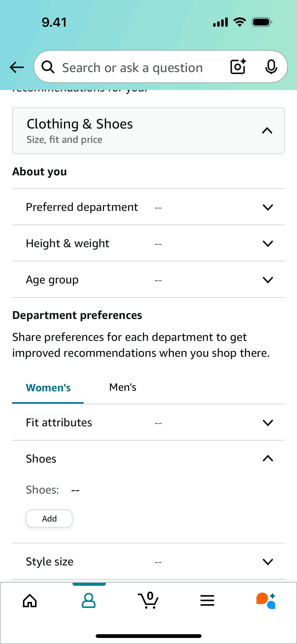Expand the Preferred department dropdown
This screenshot has height=644, width=297.
pos(268,207)
